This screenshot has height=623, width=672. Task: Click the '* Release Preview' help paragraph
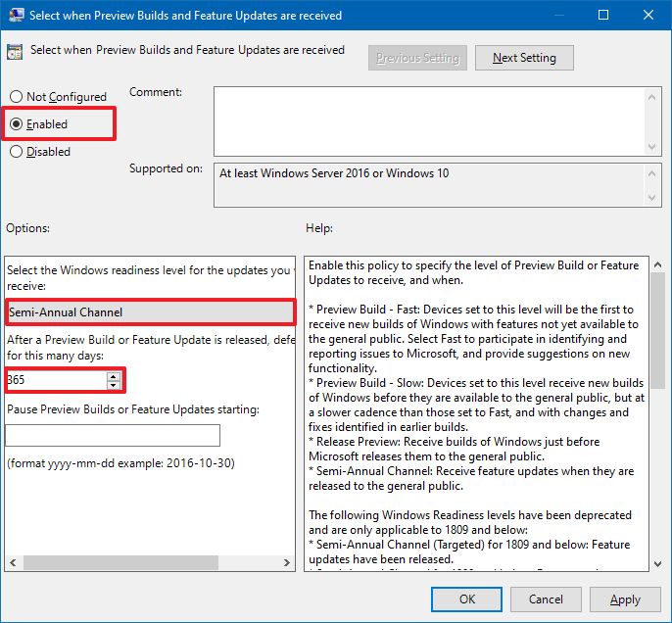(x=454, y=449)
